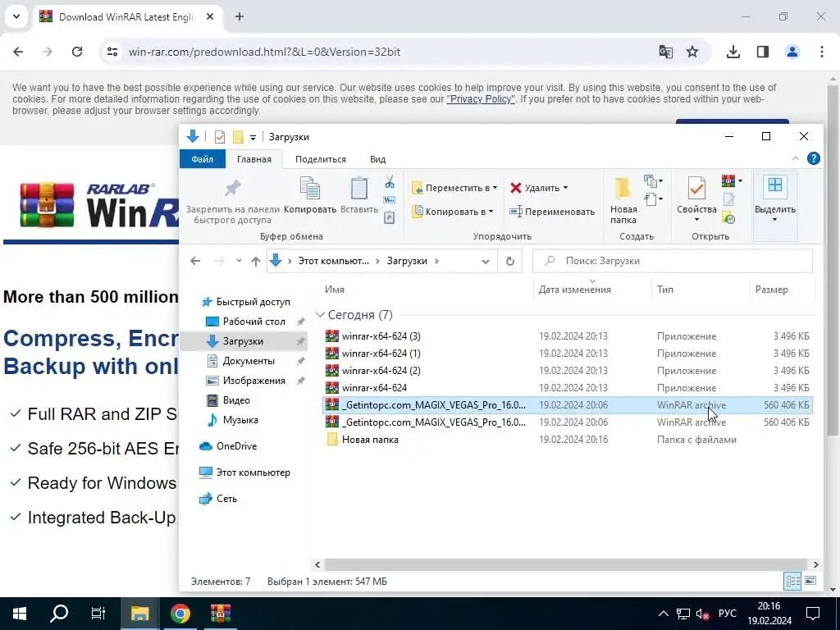840x630 pixels.
Task: Switch to large thumbnails view icon
Action: click(x=810, y=581)
